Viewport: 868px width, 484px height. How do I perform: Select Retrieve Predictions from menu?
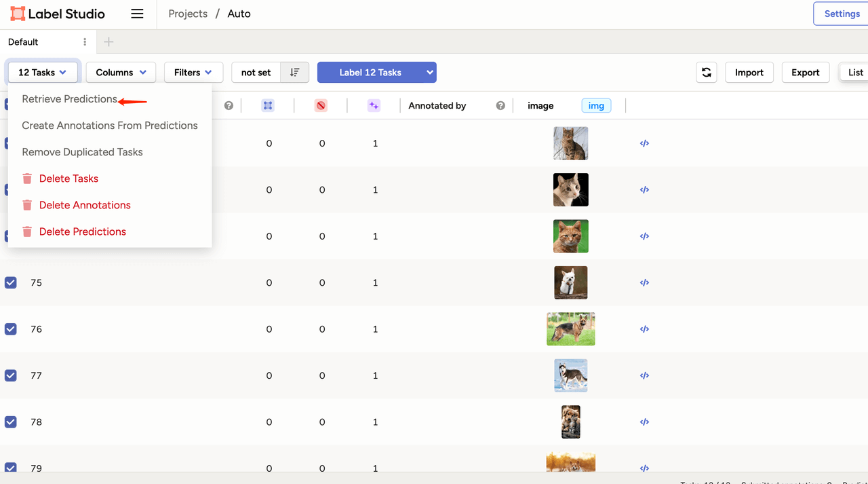point(69,99)
